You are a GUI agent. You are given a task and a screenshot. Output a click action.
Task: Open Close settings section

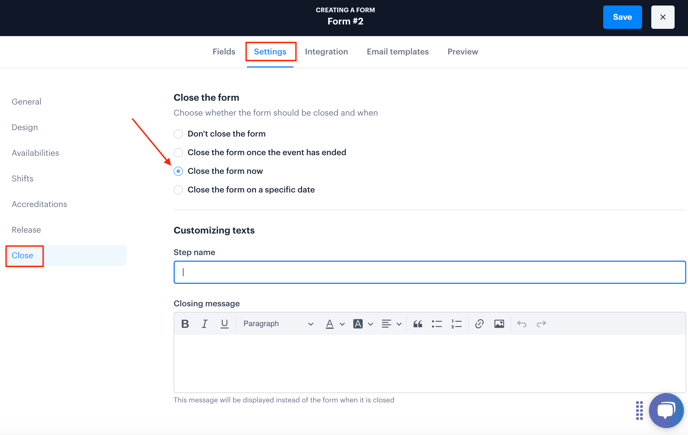(x=66, y=255)
